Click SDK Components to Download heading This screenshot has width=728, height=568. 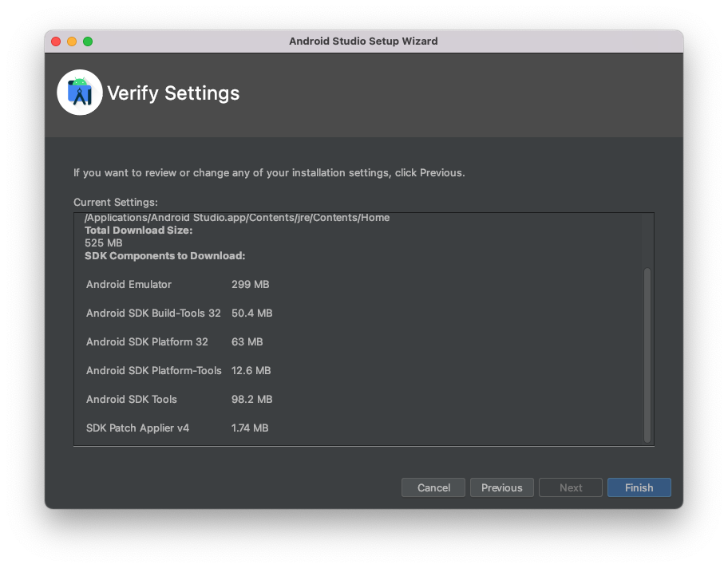[164, 256]
